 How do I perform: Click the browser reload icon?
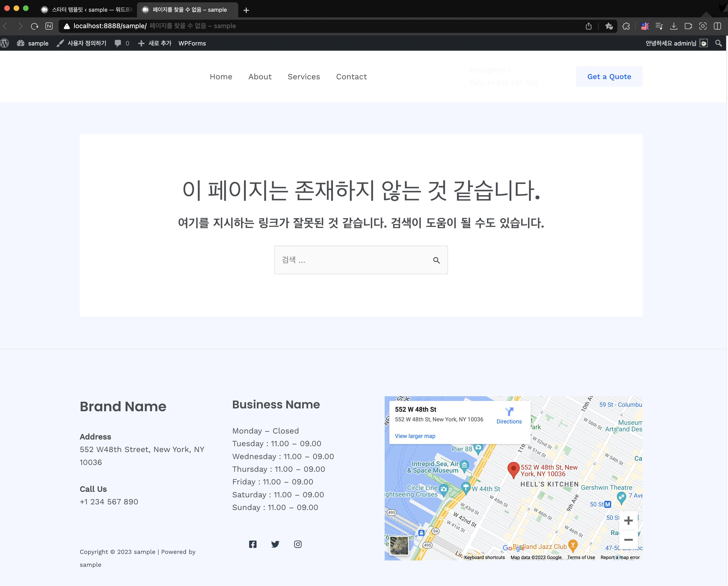coord(34,26)
